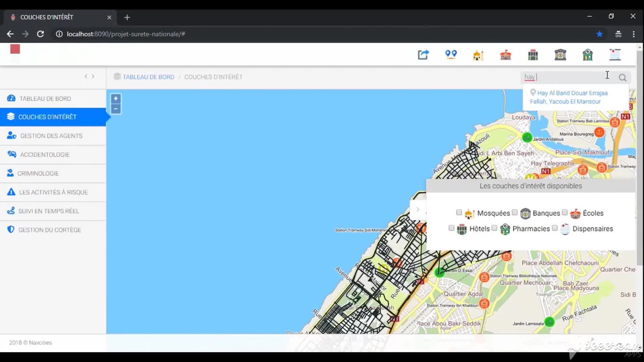644x362 pixels.
Task: Click the Dispensaires label in layers panel
Action: 593,229
